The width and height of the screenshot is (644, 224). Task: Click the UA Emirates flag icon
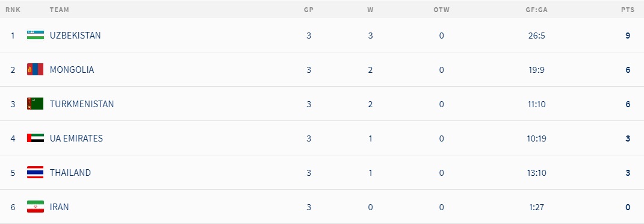tap(36, 138)
